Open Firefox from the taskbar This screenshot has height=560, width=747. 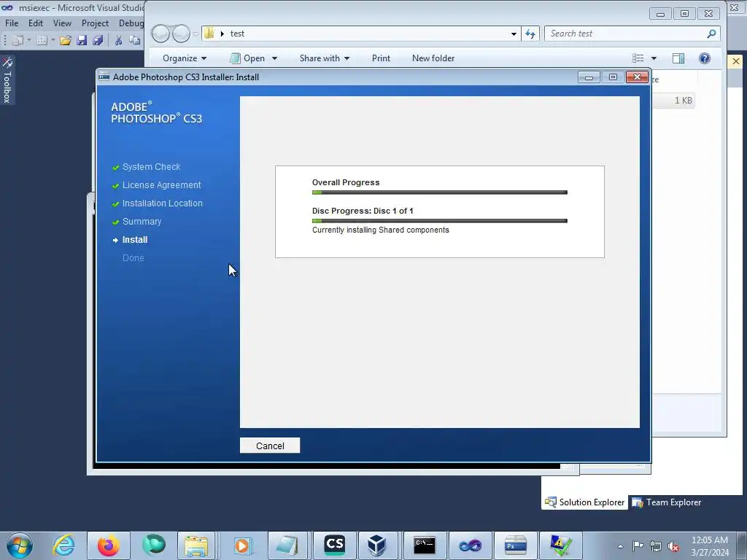point(108,545)
